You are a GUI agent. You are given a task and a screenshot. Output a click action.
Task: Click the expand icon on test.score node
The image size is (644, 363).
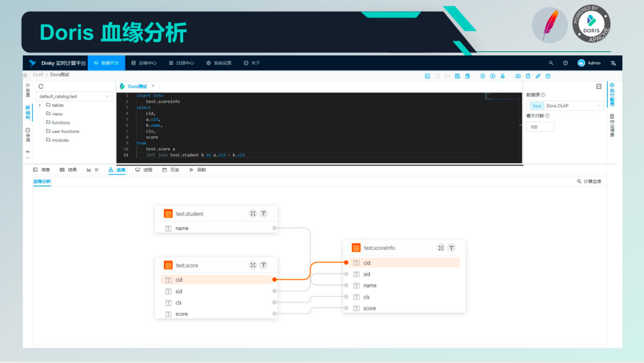[253, 265]
